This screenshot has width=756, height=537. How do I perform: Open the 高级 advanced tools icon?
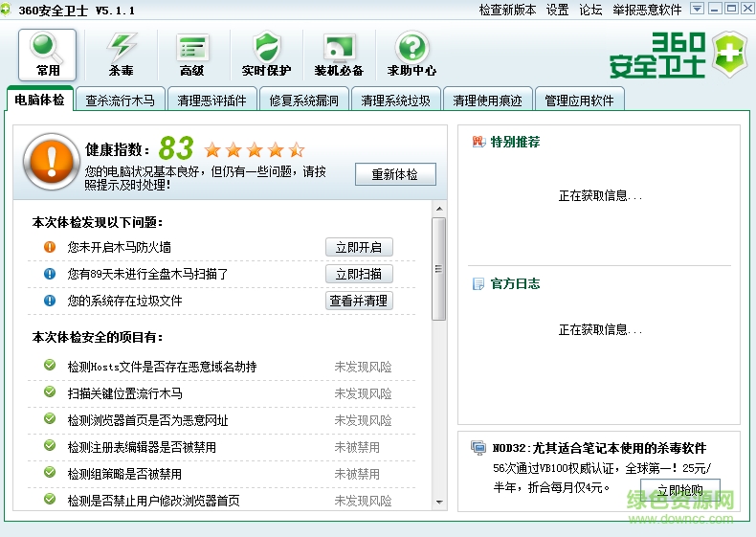[x=192, y=54]
